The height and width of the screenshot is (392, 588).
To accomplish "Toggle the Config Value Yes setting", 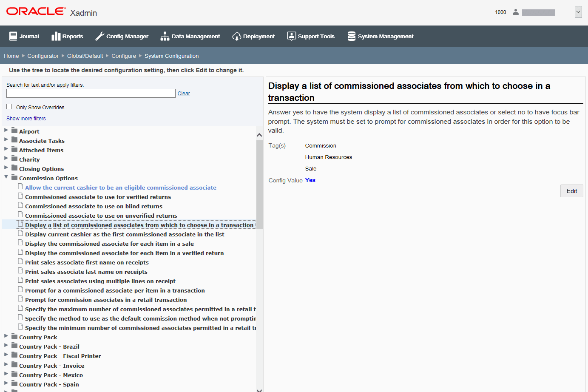I will click(310, 180).
